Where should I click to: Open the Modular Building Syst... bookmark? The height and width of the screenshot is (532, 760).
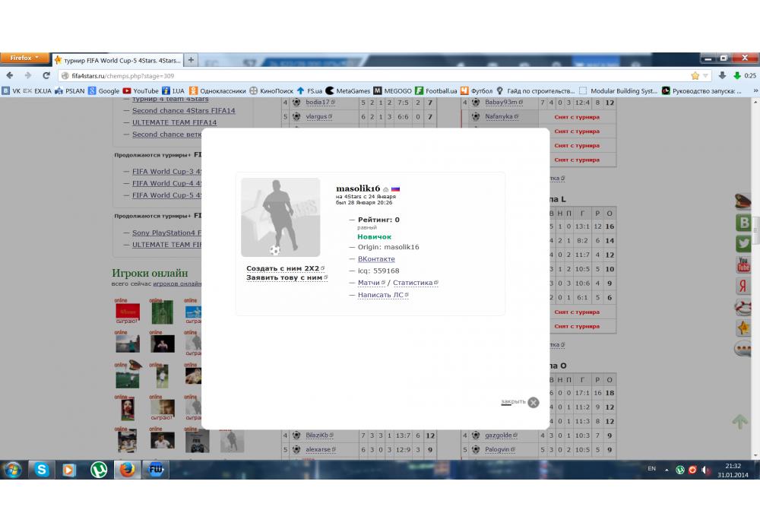(618, 90)
